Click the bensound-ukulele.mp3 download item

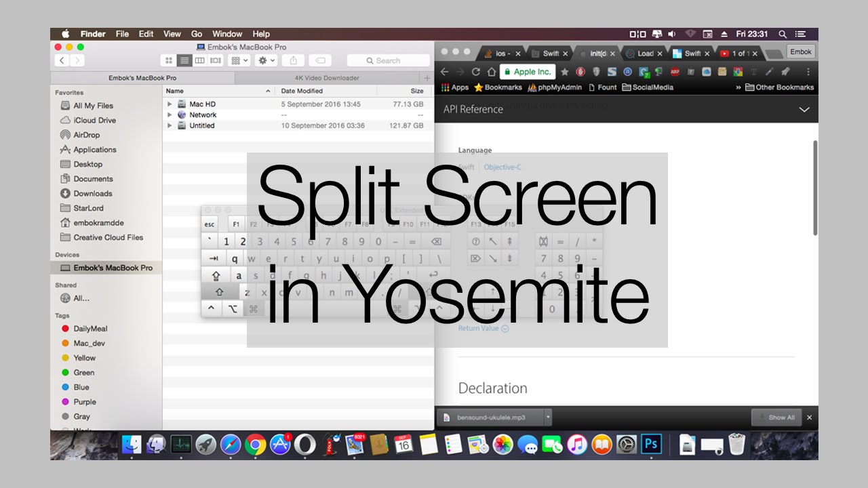pos(491,418)
